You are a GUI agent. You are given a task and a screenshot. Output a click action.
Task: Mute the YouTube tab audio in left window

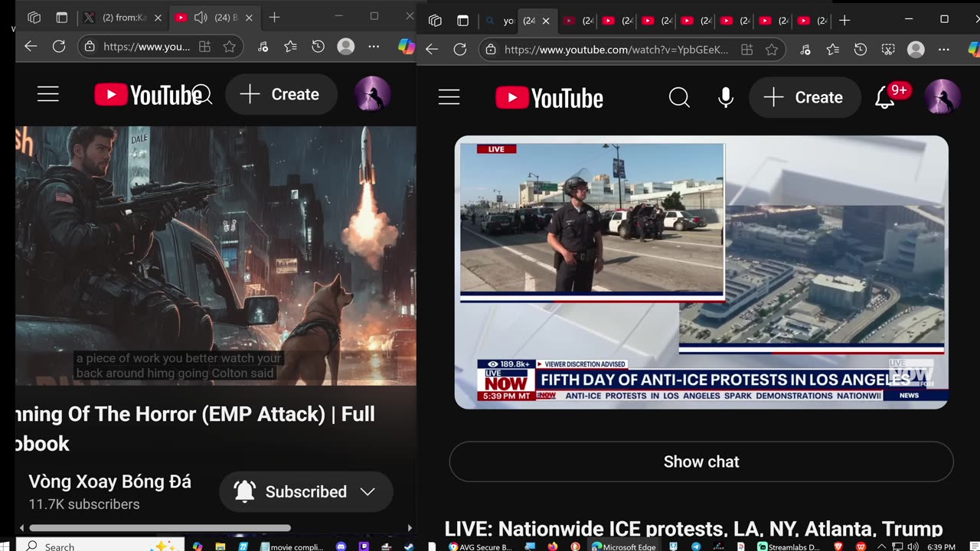pos(201,18)
